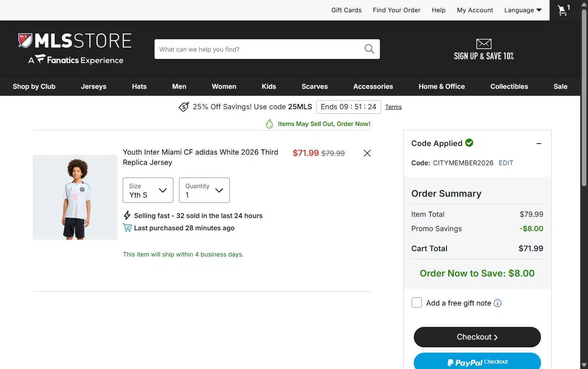
Task: Enable the free gift note checkbox
Action: point(417,303)
